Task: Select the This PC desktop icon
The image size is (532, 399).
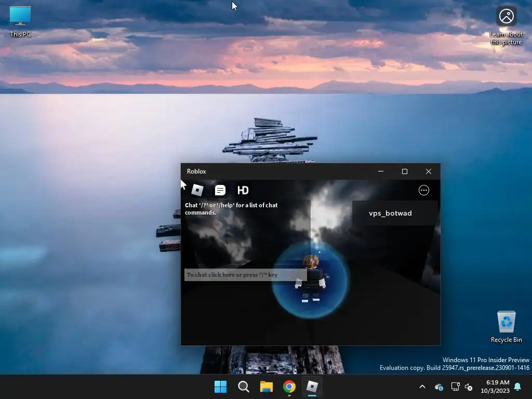Action: click(20, 21)
